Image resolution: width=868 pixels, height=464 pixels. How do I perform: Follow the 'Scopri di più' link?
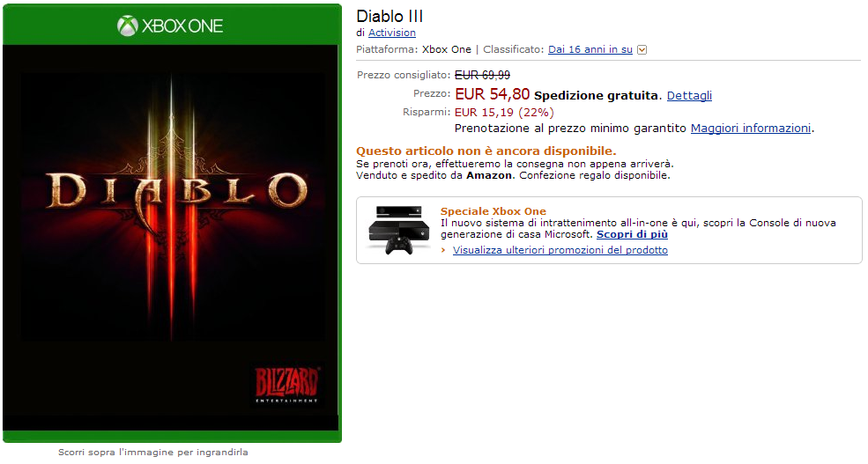pos(632,234)
